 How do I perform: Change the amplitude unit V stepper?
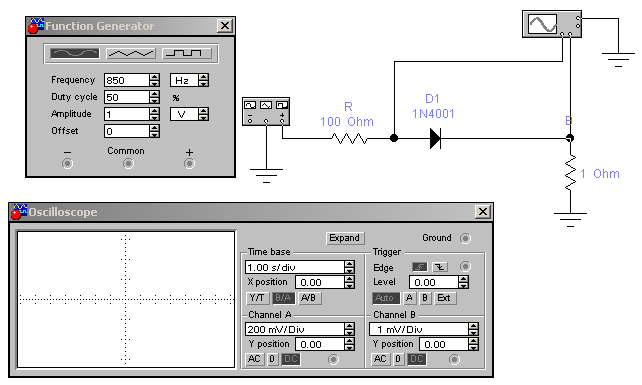tap(203, 114)
